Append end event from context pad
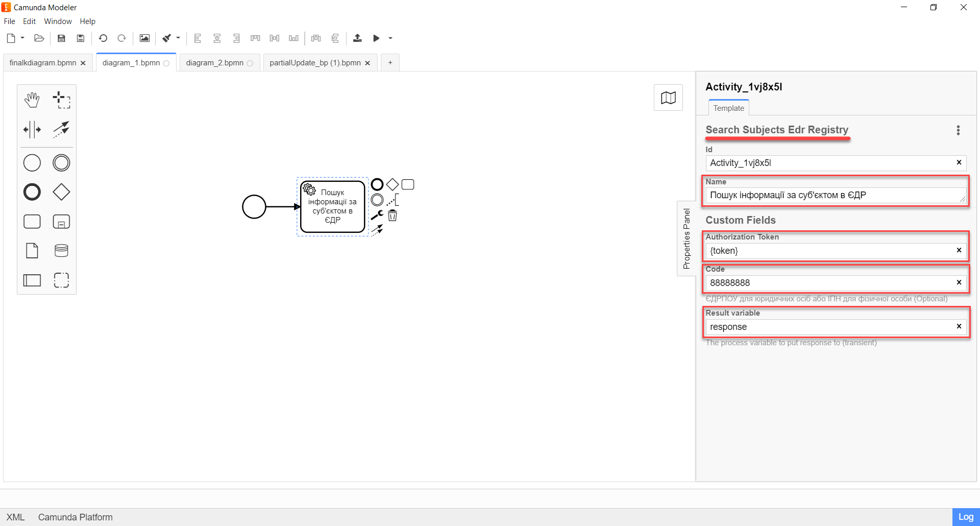Image resolution: width=980 pixels, height=526 pixels. [x=377, y=184]
